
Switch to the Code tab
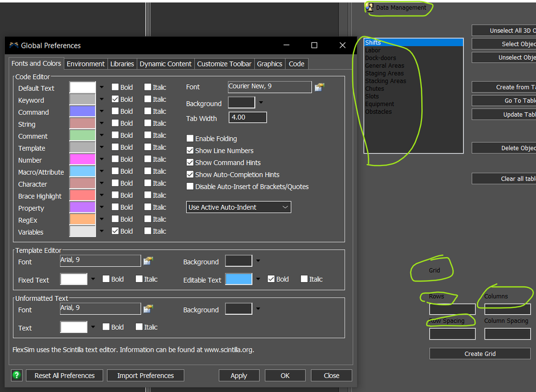296,64
